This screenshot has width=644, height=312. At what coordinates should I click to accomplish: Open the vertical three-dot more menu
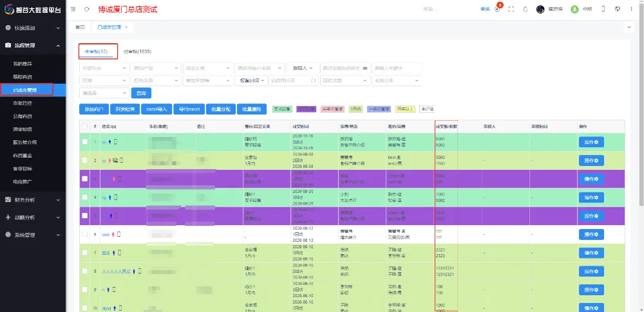(x=631, y=9)
